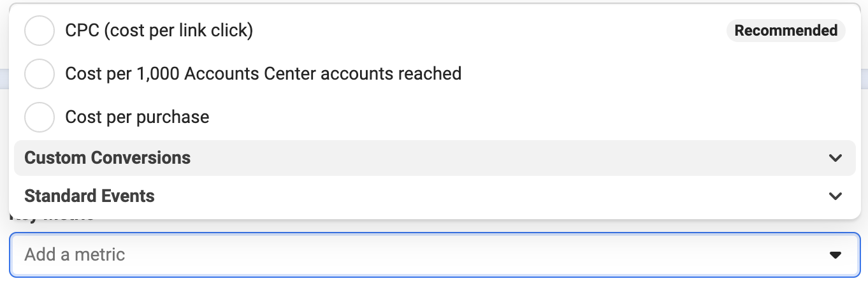Click "Cost per 1,000 Accounts Center accounts reached" text
Screen dimensions: 868x288
(263, 74)
